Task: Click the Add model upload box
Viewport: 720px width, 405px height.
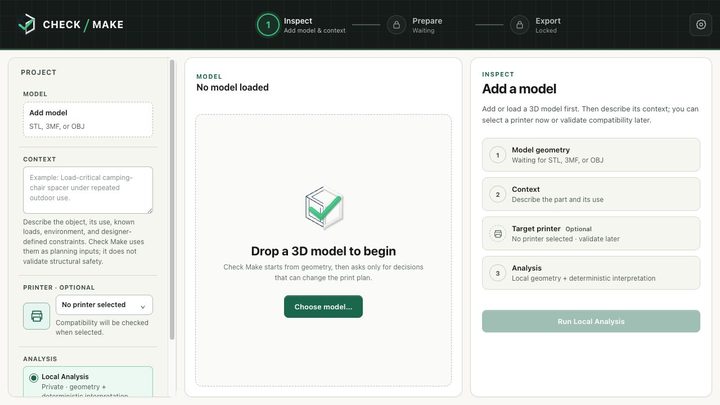Action: click(88, 119)
